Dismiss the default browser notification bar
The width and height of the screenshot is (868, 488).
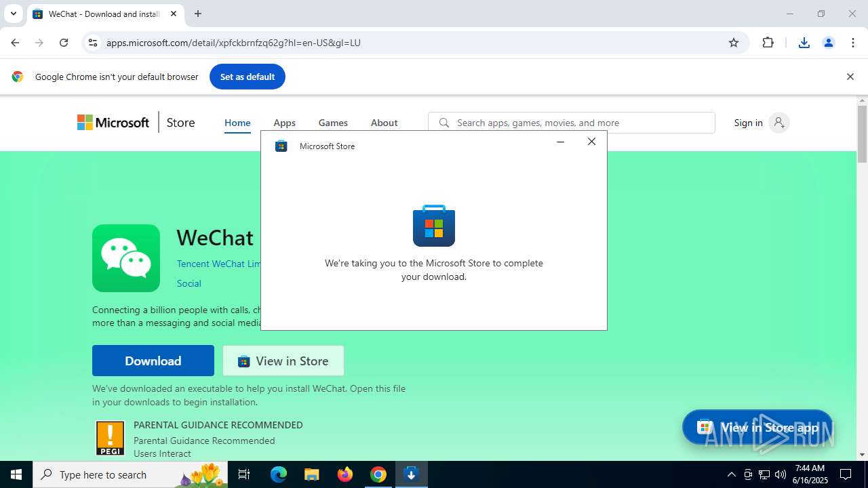850,77
